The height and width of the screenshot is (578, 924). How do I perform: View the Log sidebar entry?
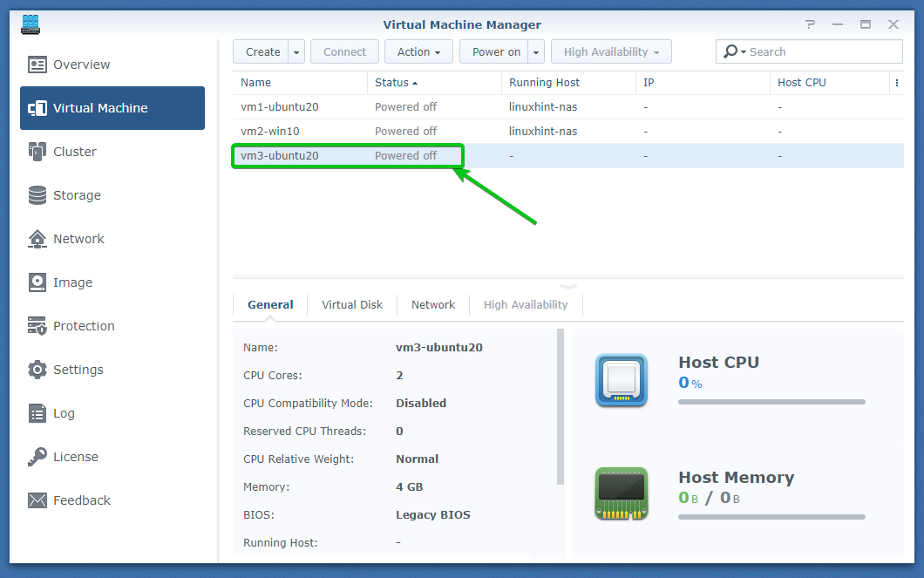coord(64,413)
